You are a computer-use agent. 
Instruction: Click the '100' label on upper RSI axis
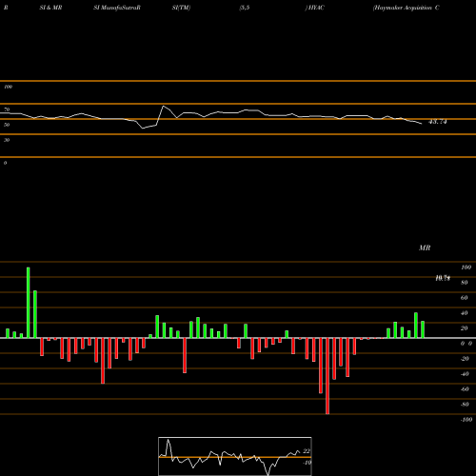[8, 87]
